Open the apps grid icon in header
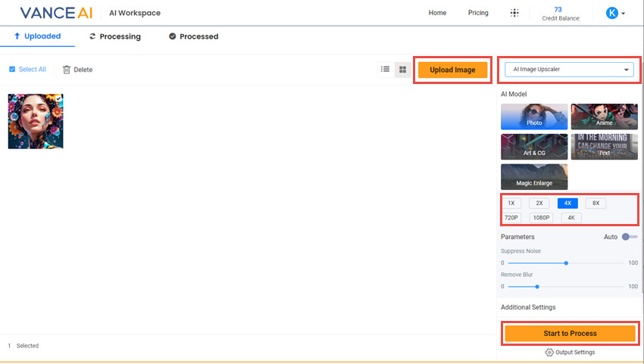Screen dimensions: 644x364 (x=515, y=13)
